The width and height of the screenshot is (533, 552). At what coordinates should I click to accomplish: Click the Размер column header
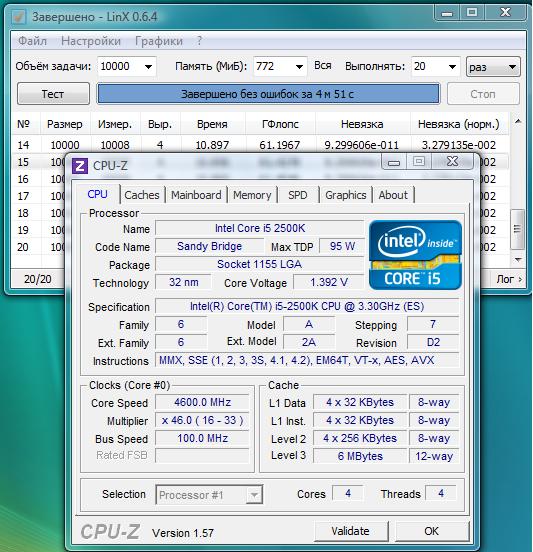tap(65, 124)
